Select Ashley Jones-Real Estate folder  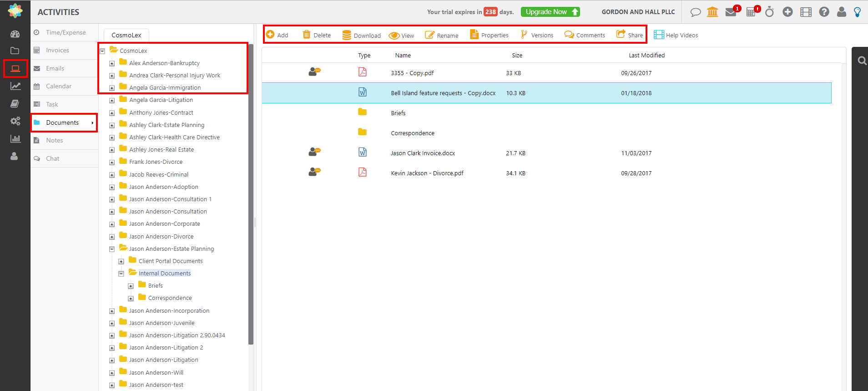(x=161, y=149)
